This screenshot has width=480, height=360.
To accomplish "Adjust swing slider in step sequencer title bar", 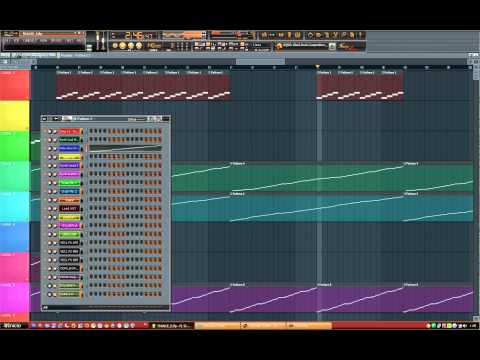I will 137,119.
